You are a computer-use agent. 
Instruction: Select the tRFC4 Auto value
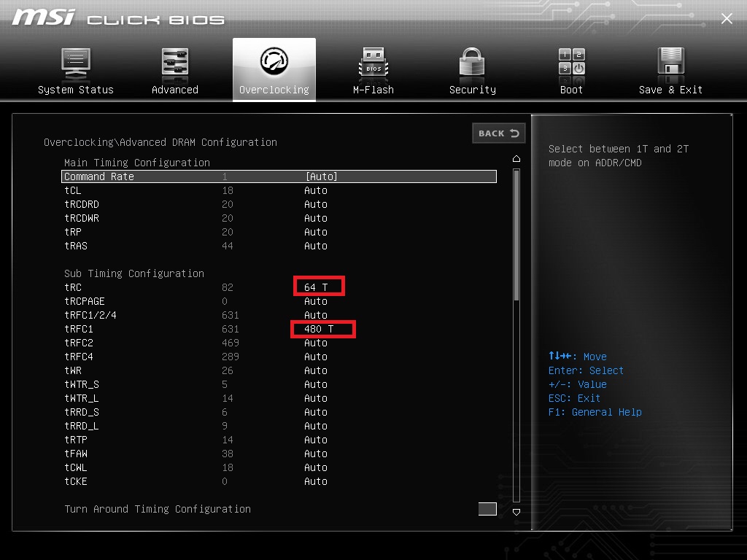[x=316, y=357]
